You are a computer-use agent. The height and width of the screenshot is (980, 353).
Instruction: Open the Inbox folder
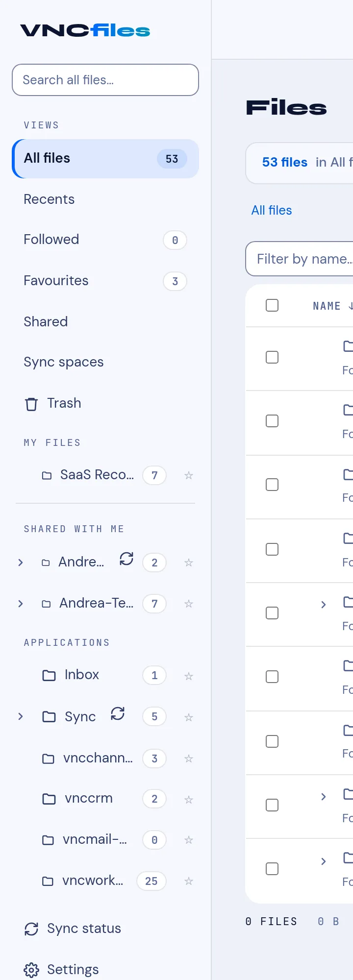pyautogui.click(x=82, y=675)
